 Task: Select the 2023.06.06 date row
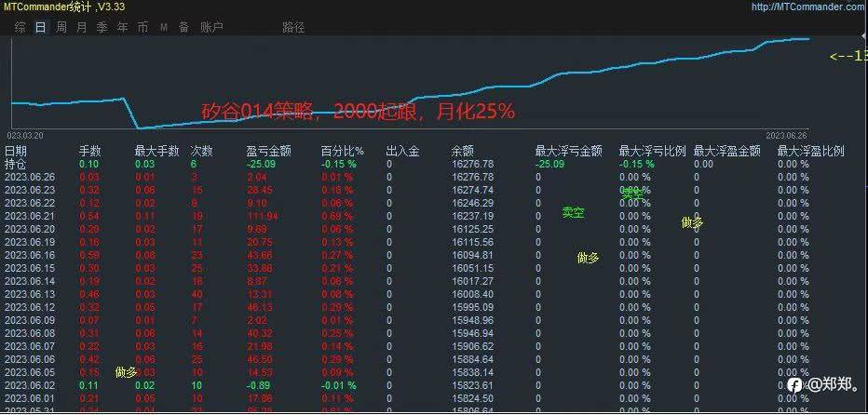click(x=31, y=360)
